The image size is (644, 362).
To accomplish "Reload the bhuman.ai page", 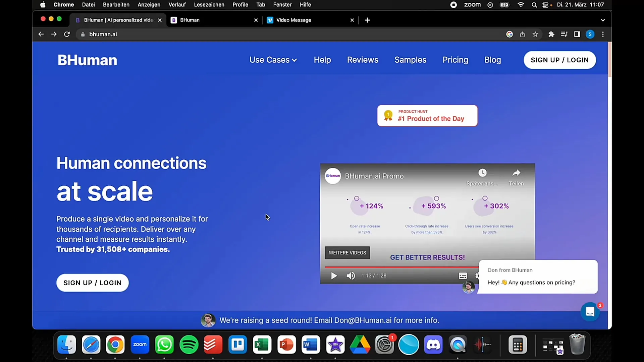I will pyautogui.click(x=67, y=34).
